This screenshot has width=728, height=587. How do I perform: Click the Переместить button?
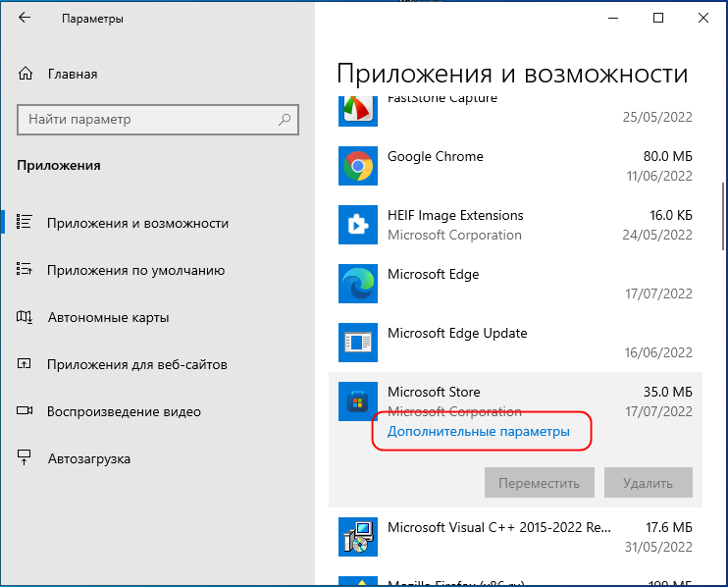click(x=539, y=483)
